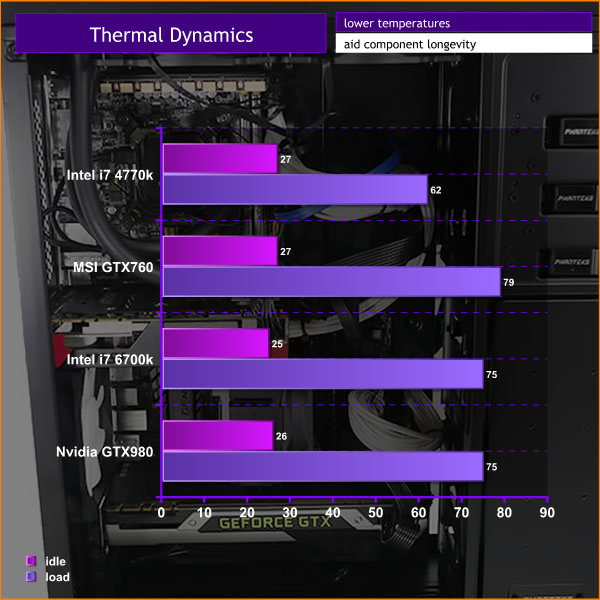Click the 75 value on GTX980 load bar
This screenshot has height=600, width=600.
point(491,467)
